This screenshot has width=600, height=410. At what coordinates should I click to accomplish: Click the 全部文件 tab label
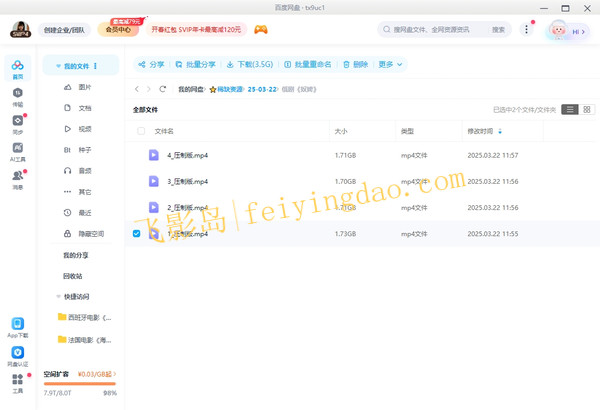pos(145,110)
